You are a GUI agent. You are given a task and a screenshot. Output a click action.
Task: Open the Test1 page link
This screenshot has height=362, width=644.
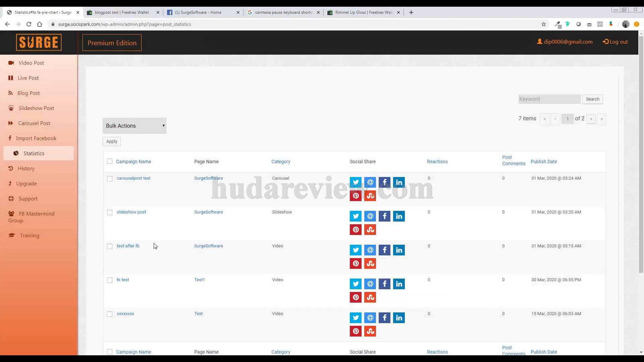tap(200, 280)
